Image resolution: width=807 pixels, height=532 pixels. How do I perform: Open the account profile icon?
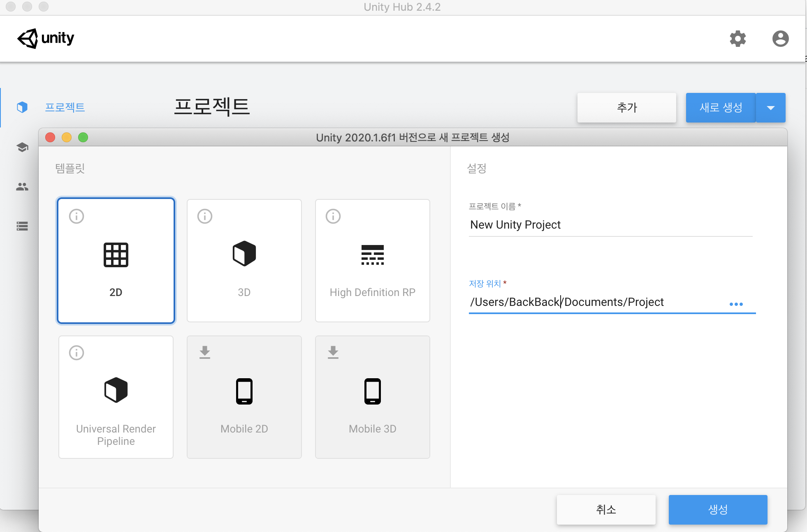click(x=780, y=39)
